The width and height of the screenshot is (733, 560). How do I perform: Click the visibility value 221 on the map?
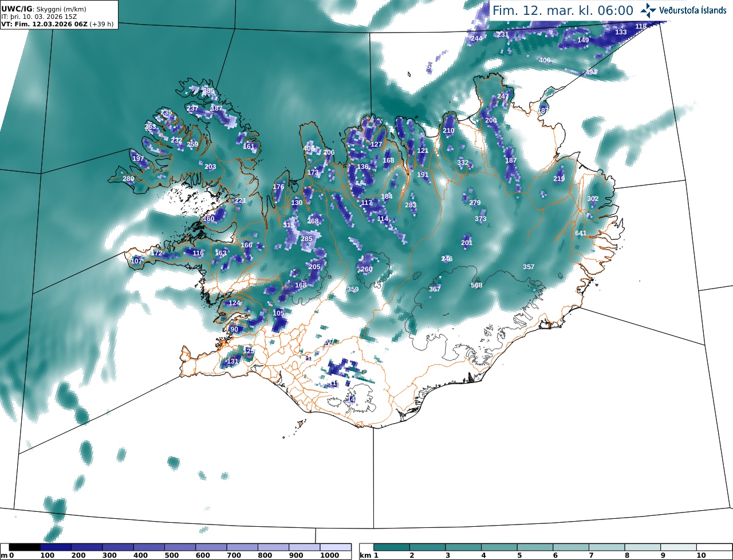[241, 200]
